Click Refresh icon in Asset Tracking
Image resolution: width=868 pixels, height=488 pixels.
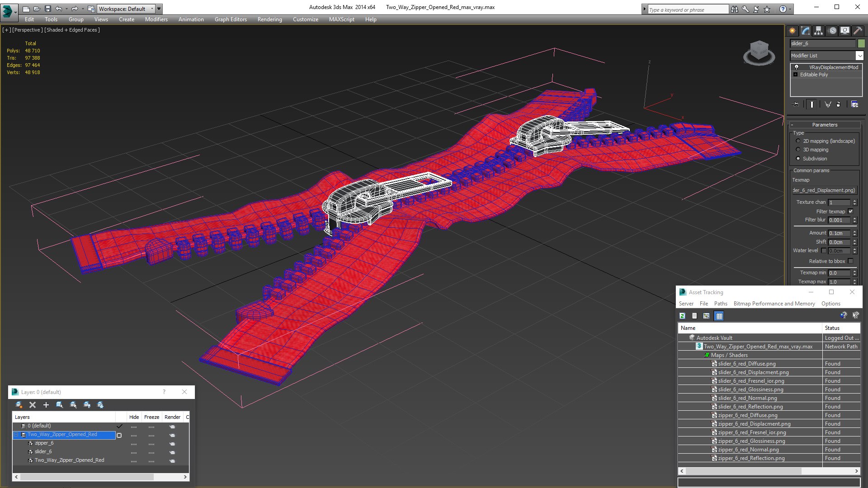point(682,316)
